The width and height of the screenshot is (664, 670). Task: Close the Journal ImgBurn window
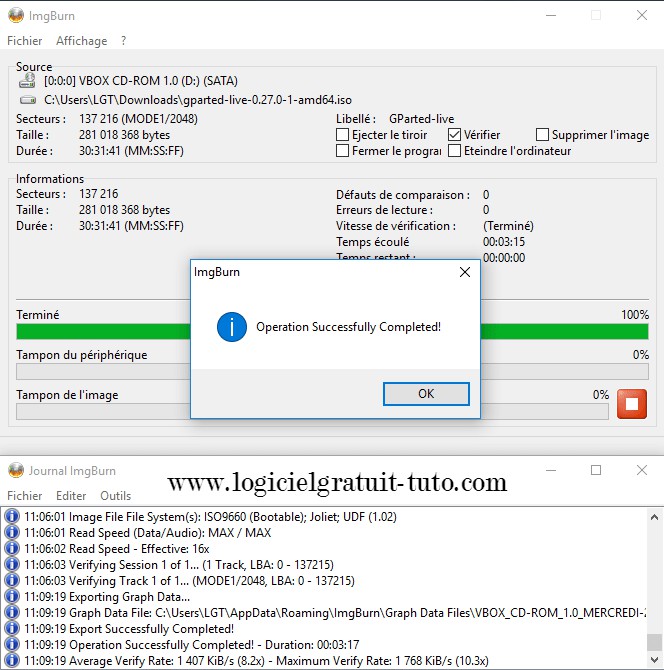(x=642, y=470)
